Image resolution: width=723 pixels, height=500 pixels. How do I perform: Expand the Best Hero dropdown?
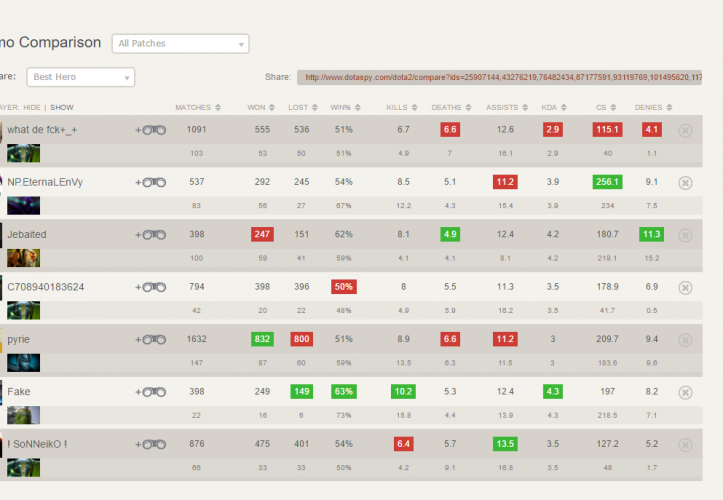click(x=81, y=77)
